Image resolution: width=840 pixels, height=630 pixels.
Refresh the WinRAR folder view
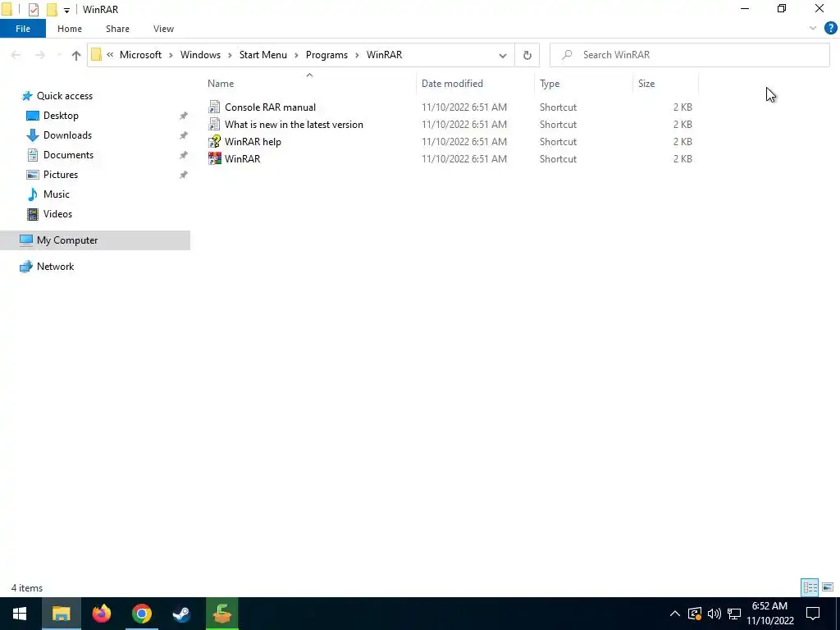pyautogui.click(x=527, y=55)
